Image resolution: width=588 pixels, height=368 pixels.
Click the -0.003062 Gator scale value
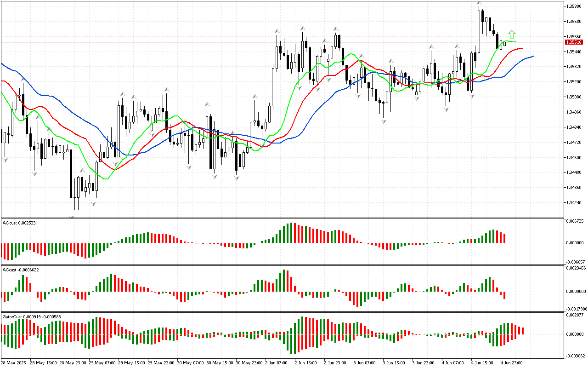576,356
